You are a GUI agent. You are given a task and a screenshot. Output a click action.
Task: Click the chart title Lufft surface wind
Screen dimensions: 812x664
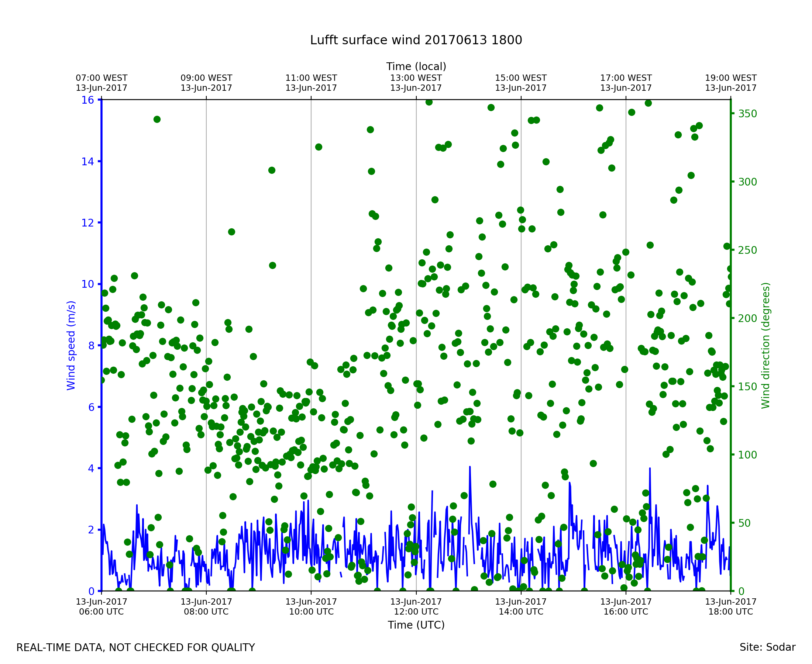[416, 40]
